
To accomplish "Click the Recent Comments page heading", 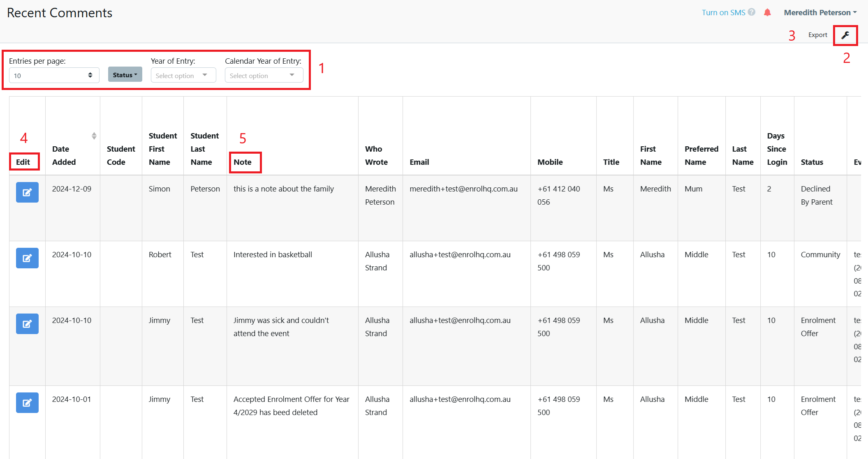I will point(59,13).
